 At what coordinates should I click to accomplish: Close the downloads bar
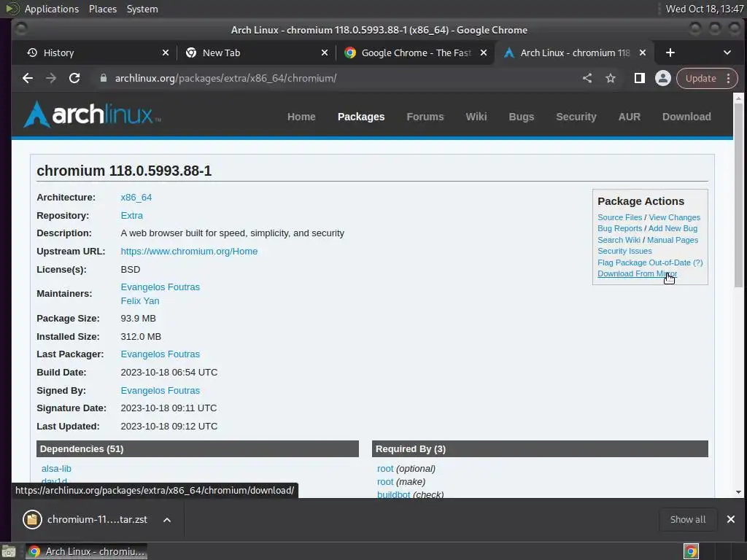[x=731, y=519]
